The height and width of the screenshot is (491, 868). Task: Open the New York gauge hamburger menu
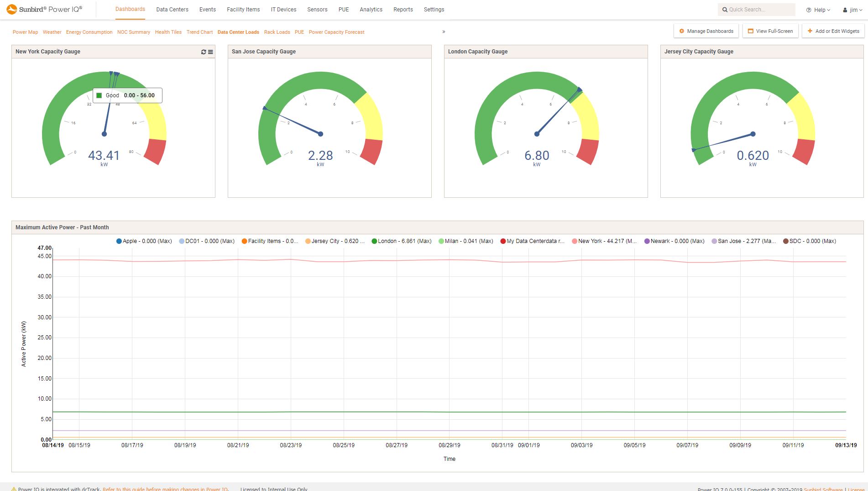210,52
